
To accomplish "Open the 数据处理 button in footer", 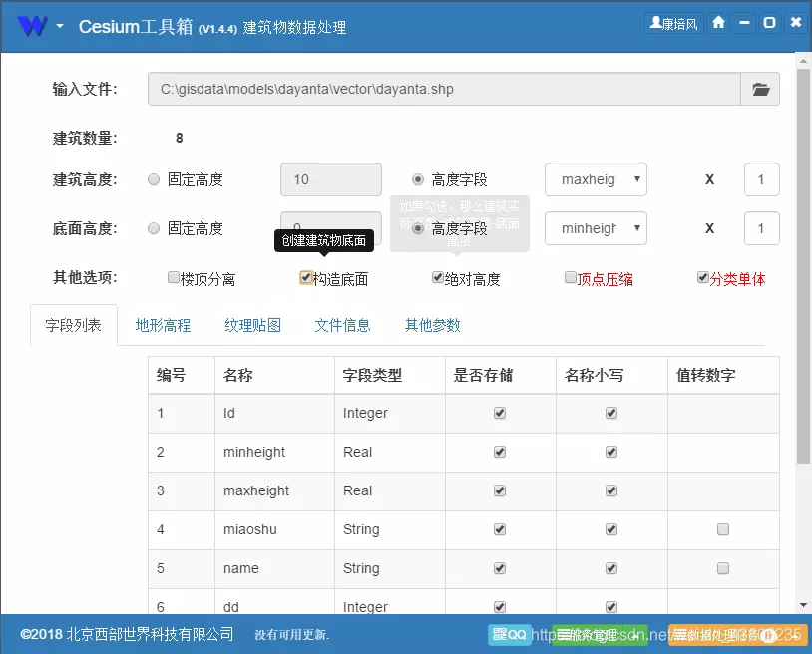I will pyautogui.click(x=737, y=634).
